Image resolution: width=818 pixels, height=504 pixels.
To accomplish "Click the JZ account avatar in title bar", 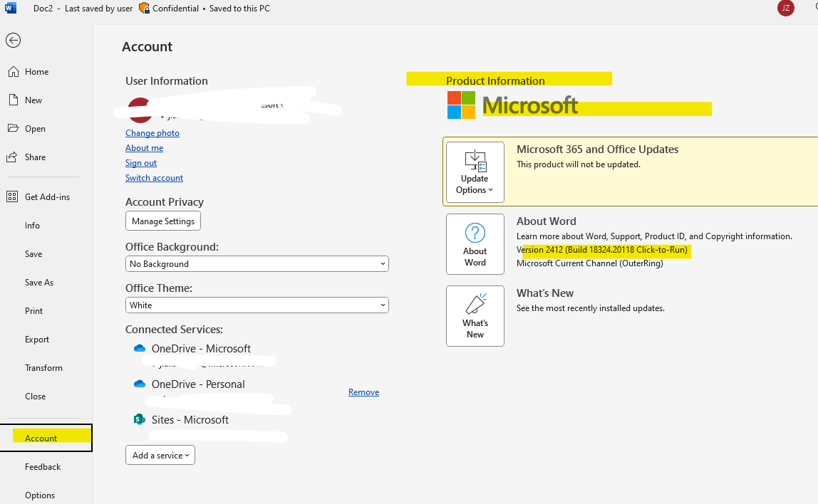I will pyautogui.click(x=786, y=8).
